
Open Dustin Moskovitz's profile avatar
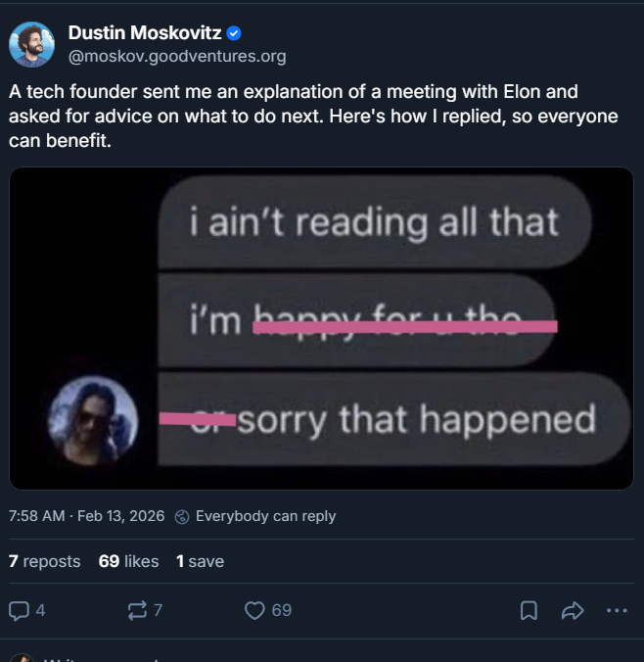pos(31,44)
